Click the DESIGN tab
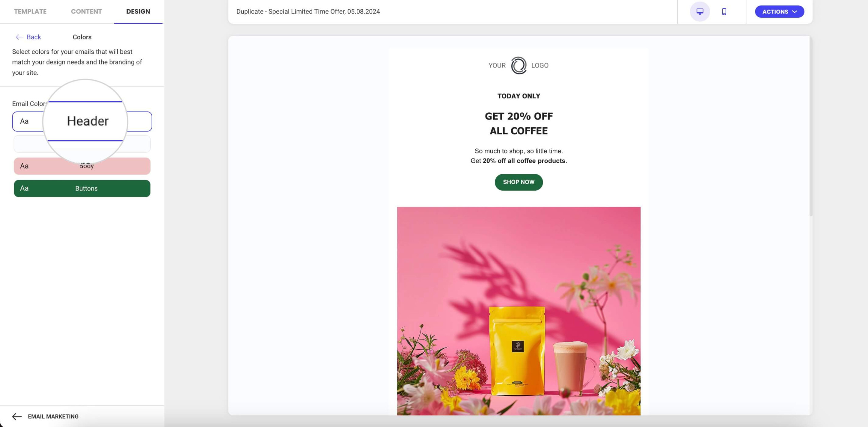Image resolution: width=868 pixels, height=427 pixels. [x=138, y=12]
